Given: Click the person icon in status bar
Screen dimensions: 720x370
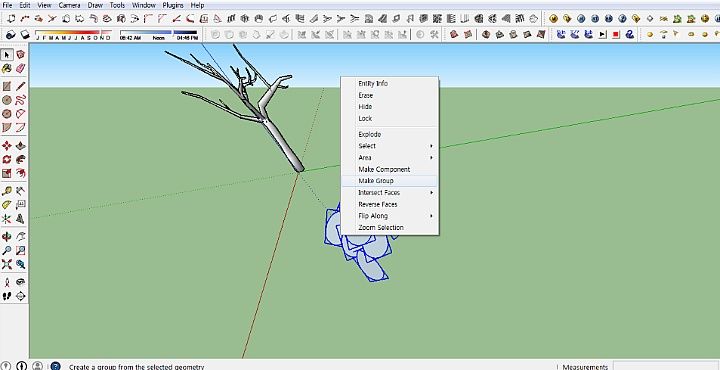Looking at the screenshot, I should (38, 365).
